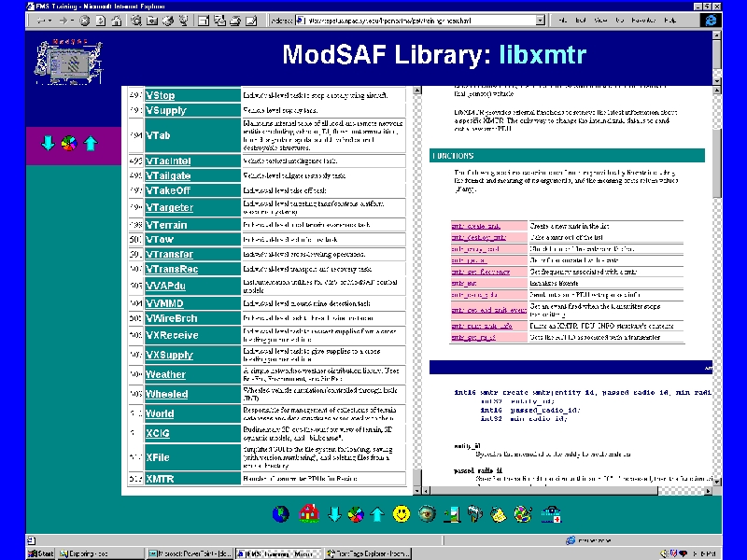Switch to FrontPage Explorer taskbar button

[368, 553]
